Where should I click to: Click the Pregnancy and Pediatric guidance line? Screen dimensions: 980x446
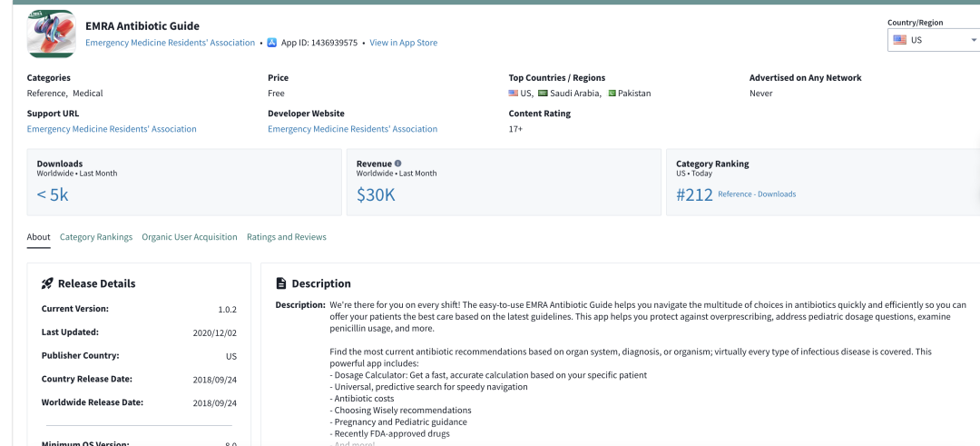pos(398,421)
